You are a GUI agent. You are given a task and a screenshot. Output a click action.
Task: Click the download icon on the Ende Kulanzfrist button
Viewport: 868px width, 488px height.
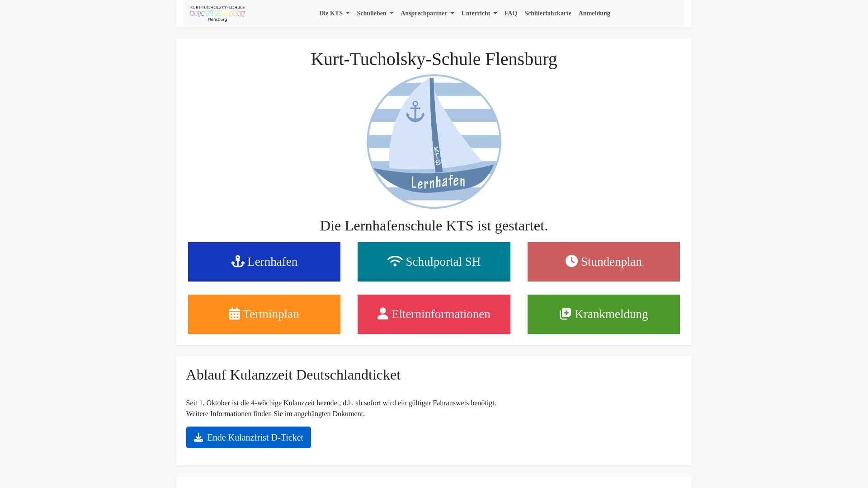click(x=198, y=437)
